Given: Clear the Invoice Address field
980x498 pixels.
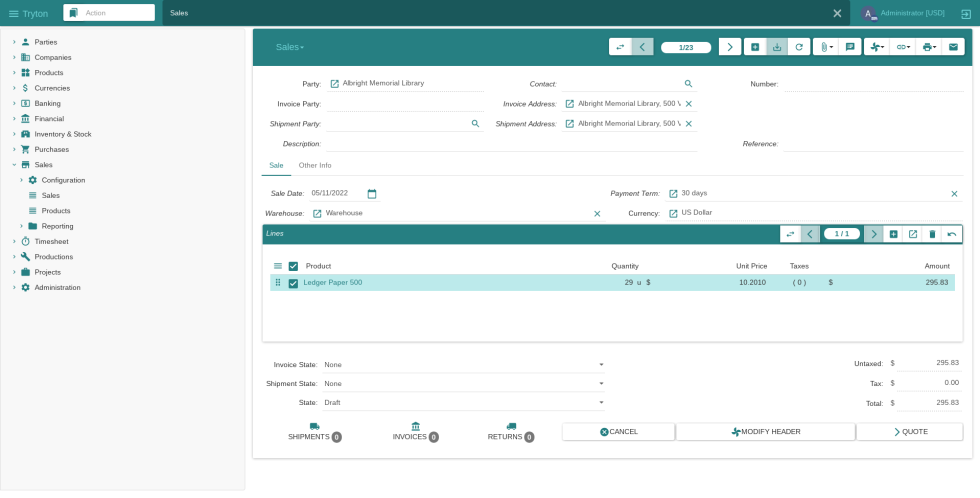Looking at the screenshot, I should pyautogui.click(x=688, y=104).
